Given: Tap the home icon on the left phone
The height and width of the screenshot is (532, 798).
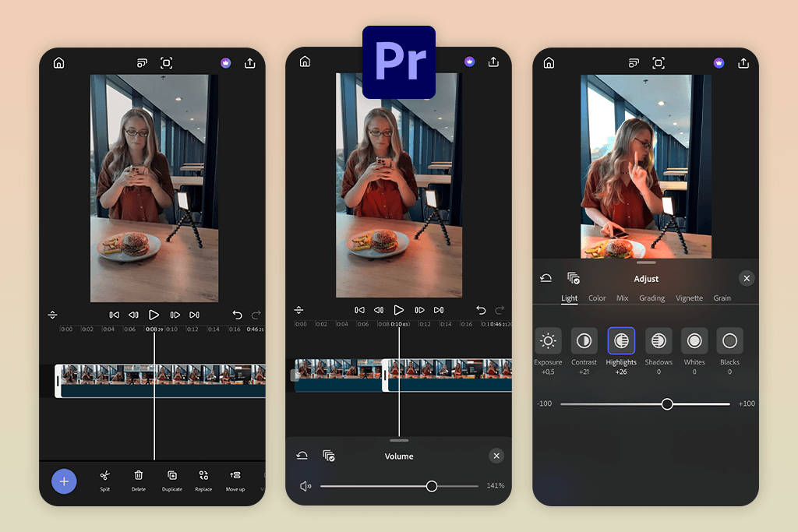Looking at the screenshot, I should pyautogui.click(x=59, y=62).
